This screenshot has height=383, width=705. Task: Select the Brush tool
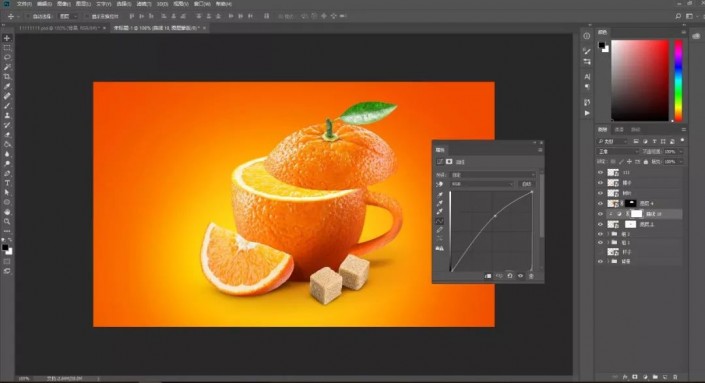point(7,106)
